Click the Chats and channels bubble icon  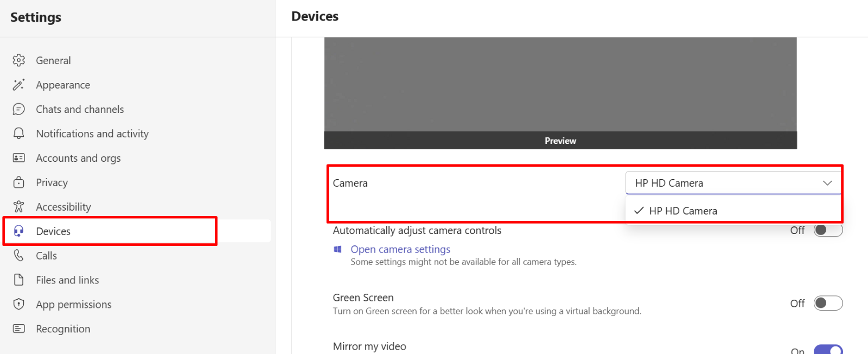pos(19,109)
